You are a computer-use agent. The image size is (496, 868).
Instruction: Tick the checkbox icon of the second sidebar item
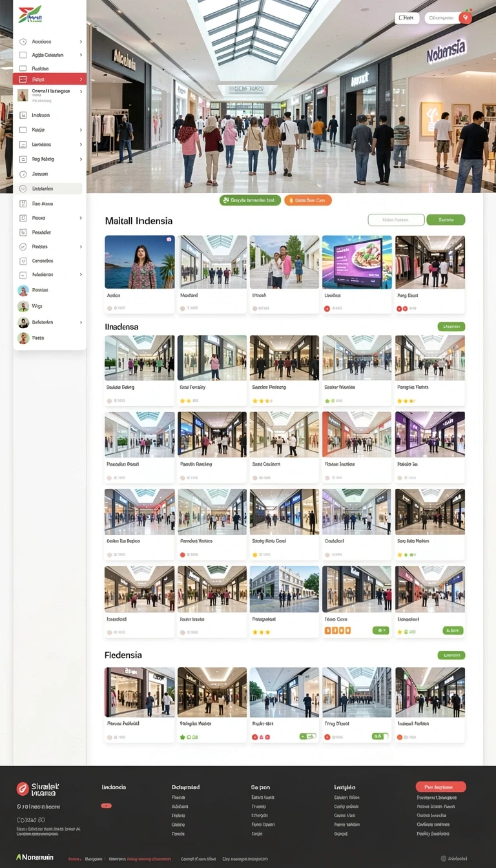pyautogui.click(x=23, y=56)
